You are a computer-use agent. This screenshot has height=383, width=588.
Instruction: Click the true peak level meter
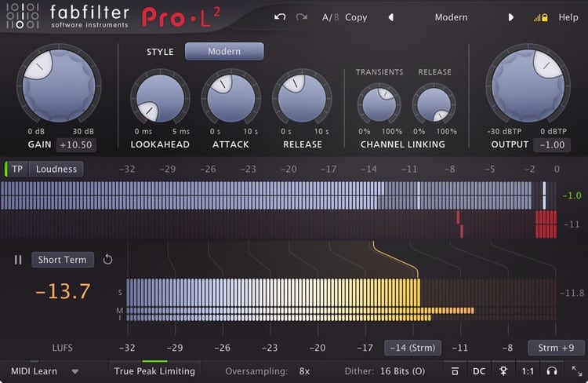pyautogui.click(x=278, y=195)
